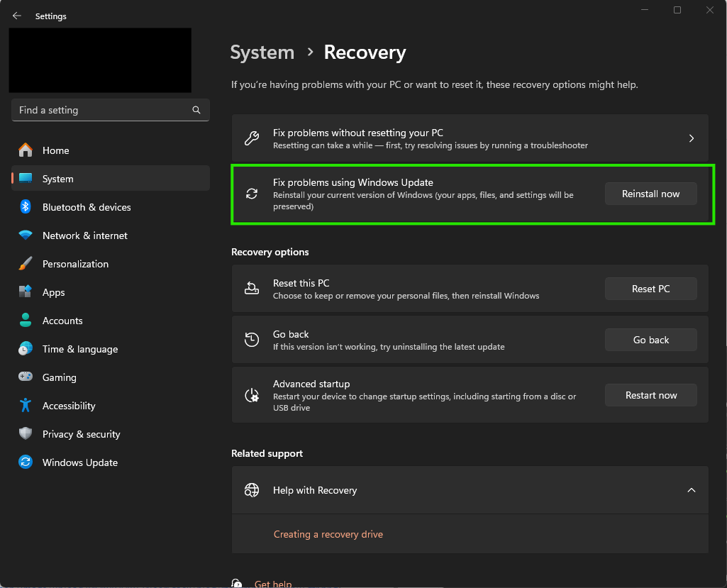The width and height of the screenshot is (727, 588).
Task: Click the Home house icon
Action: click(26, 150)
